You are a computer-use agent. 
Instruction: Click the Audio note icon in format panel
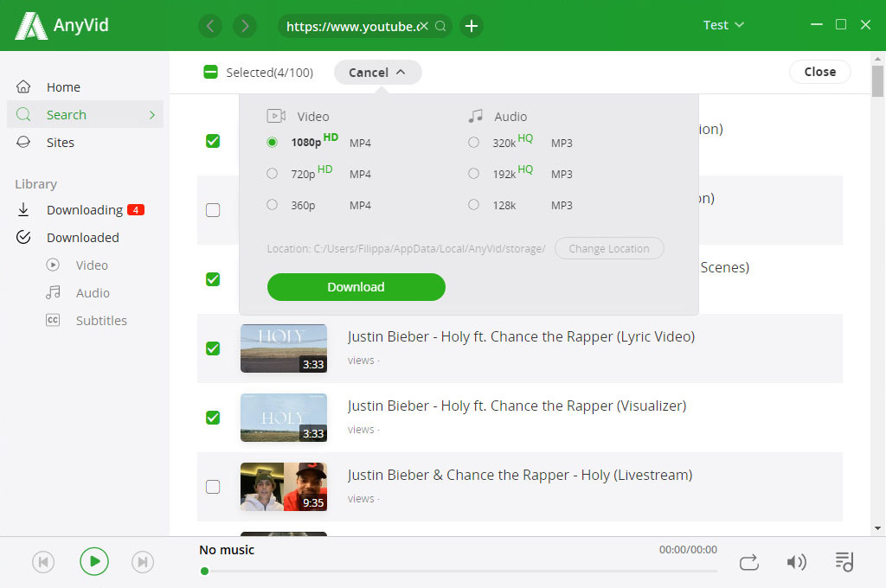point(475,117)
